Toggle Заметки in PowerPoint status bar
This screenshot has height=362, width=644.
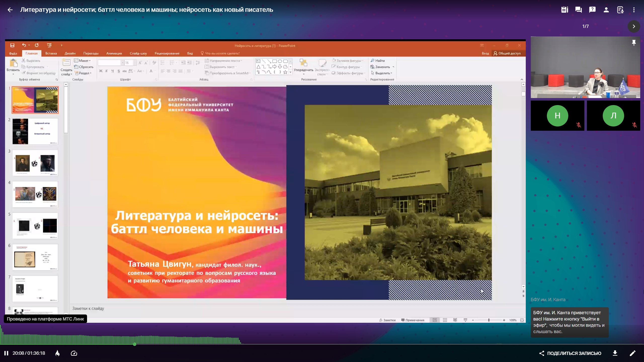click(x=387, y=320)
